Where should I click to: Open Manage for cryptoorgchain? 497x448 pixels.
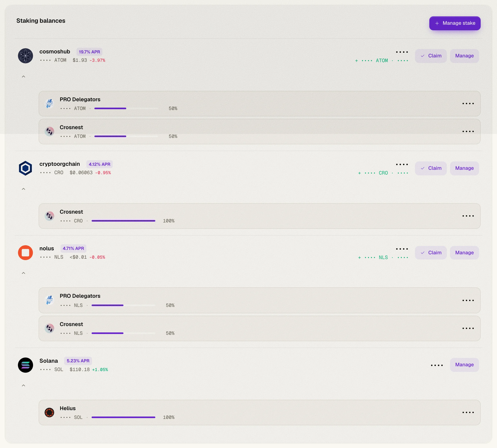[464, 168]
